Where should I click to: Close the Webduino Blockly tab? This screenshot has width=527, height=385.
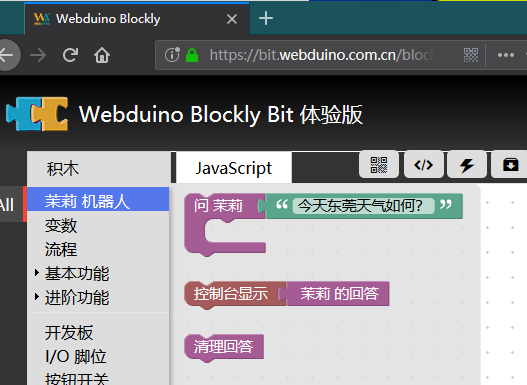(x=232, y=19)
